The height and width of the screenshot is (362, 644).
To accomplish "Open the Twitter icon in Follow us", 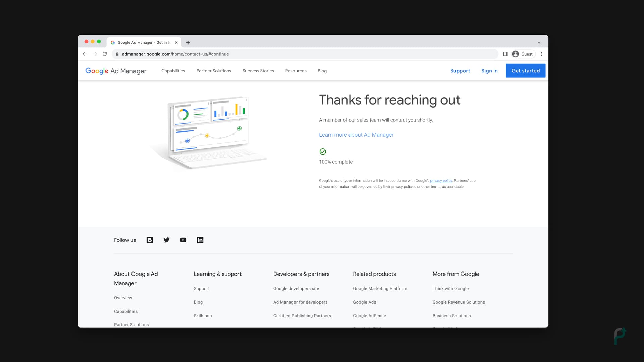I will click(166, 240).
